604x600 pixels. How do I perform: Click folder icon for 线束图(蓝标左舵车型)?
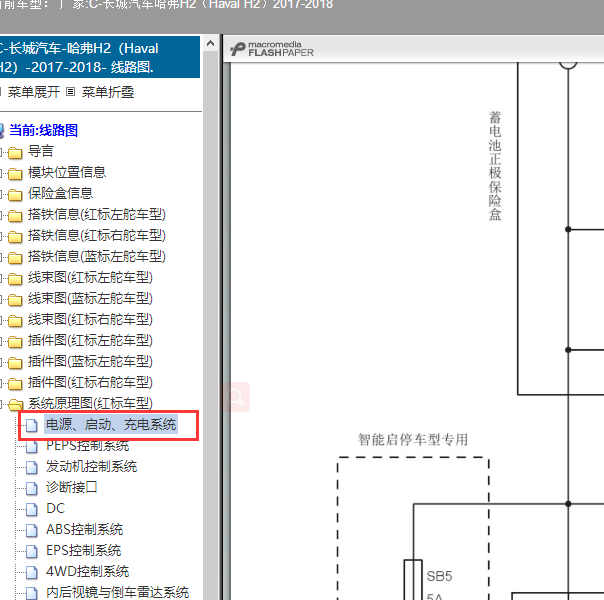click(x=15, y=300)
